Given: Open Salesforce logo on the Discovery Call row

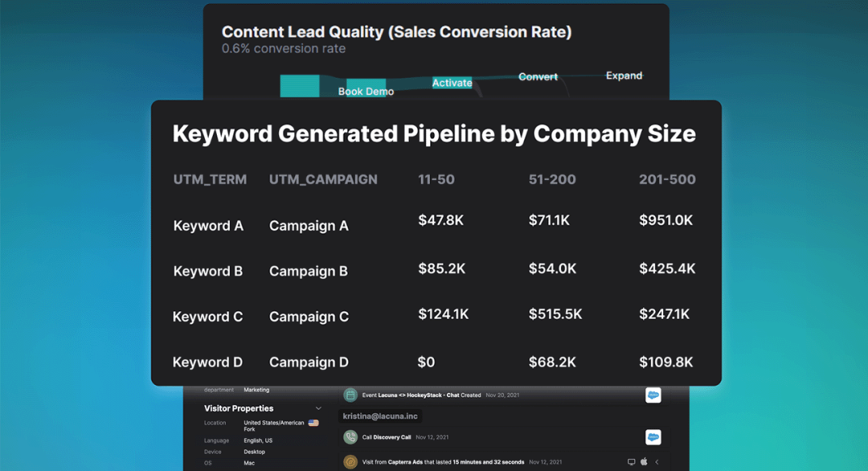Looking at the screenshot, I should point(653,437).
